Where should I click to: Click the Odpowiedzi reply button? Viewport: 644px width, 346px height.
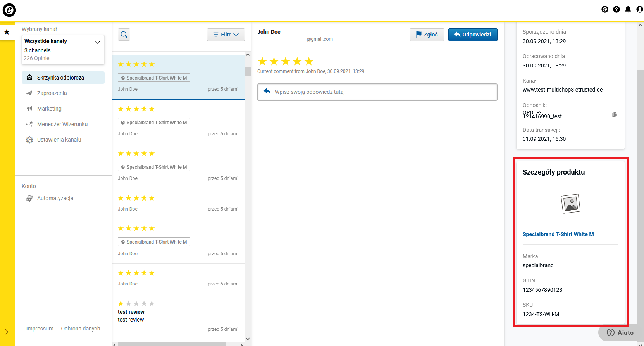click(x=473, y=35)
